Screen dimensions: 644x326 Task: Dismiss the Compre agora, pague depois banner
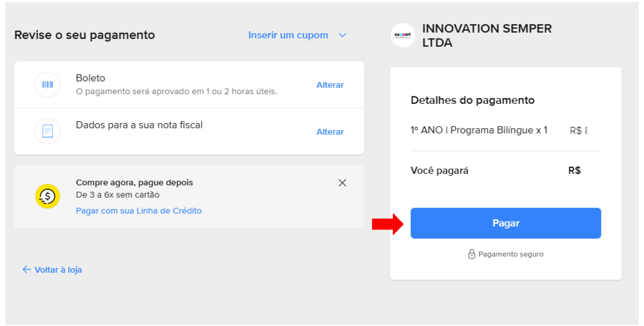pyautogui.click(x=342, y=183)
